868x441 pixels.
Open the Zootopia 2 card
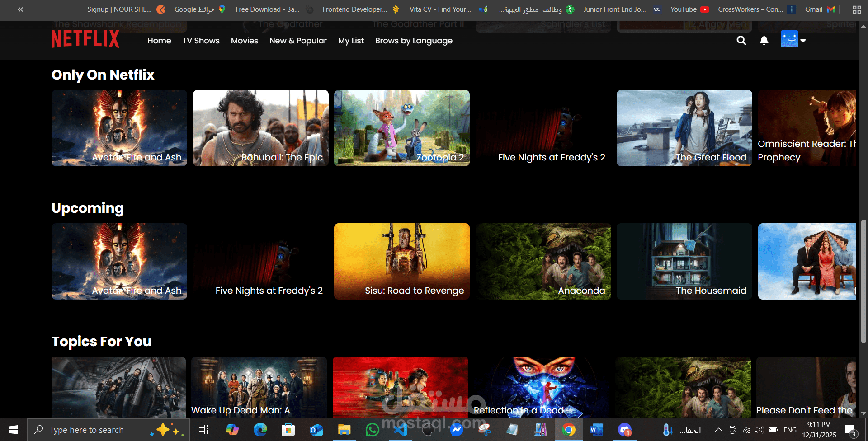402,128
